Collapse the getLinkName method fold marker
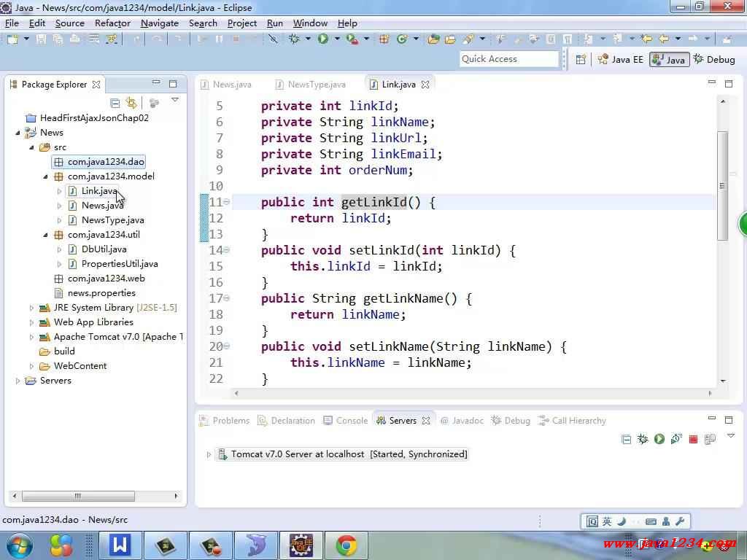 (x=227, y=298)
